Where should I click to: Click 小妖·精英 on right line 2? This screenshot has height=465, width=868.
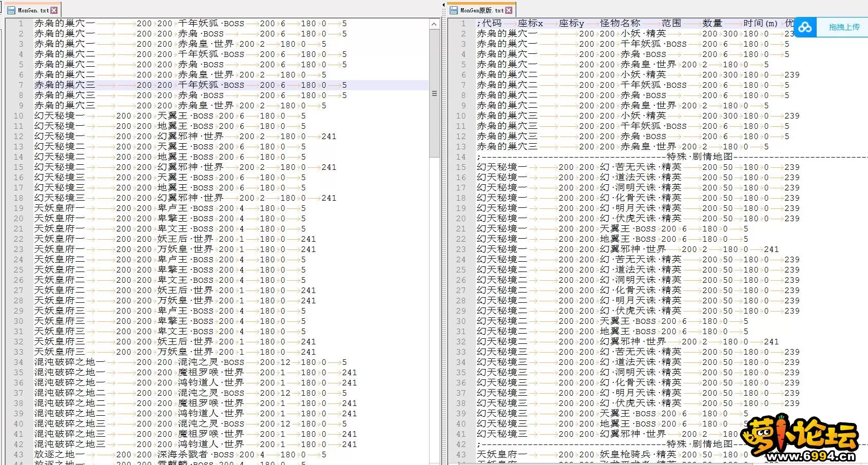(x=643, y=34)
